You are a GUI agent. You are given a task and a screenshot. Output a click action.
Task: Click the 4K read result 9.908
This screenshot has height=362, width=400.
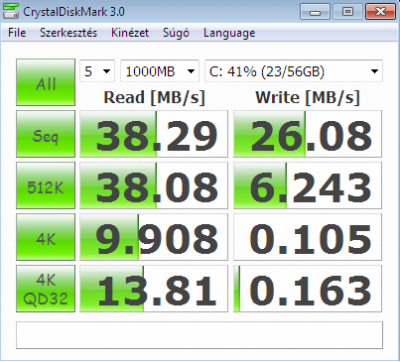[x=154, y=237]
